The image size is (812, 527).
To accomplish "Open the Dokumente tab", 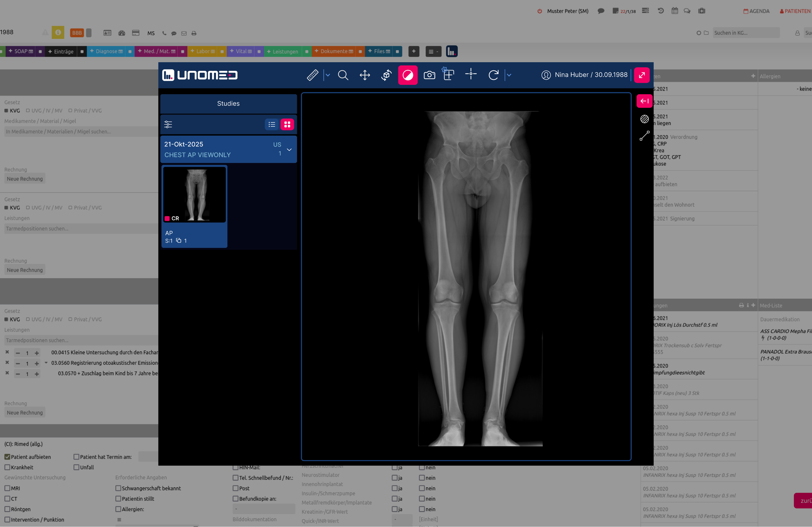I will tap(334, 51).
